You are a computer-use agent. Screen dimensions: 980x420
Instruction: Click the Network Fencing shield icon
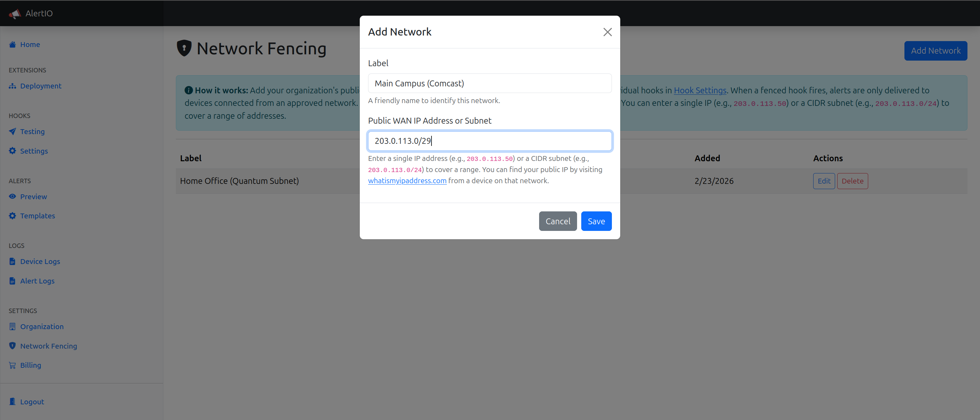12,346
